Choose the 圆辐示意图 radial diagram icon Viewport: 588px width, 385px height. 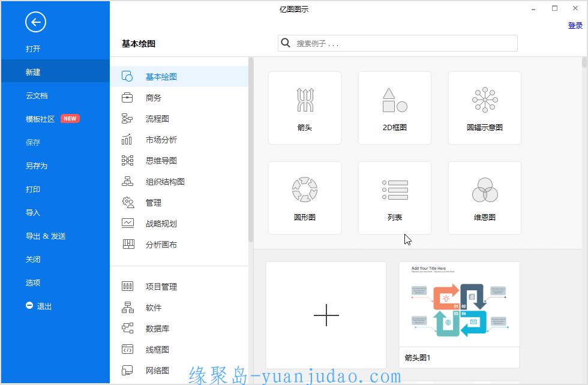[485, 101]
